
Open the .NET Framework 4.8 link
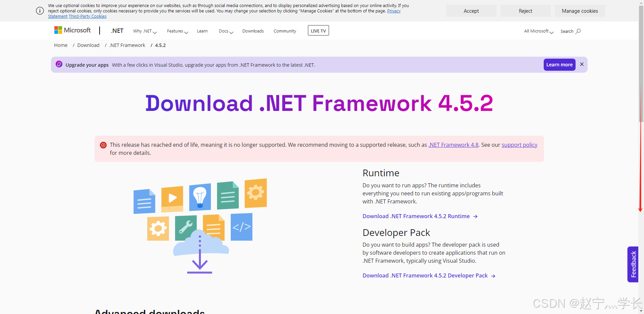(x=453, y=145)
